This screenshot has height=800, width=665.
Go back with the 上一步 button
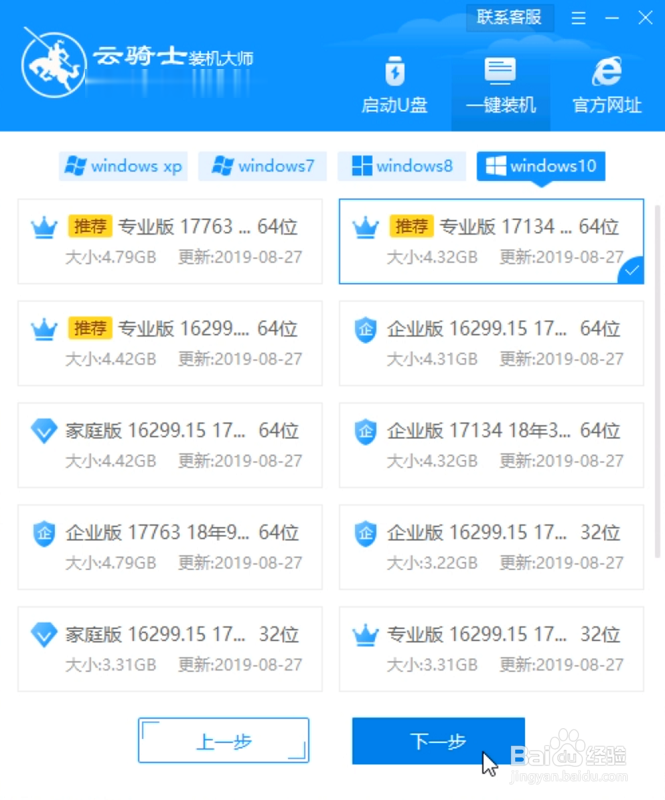point(224,741)
